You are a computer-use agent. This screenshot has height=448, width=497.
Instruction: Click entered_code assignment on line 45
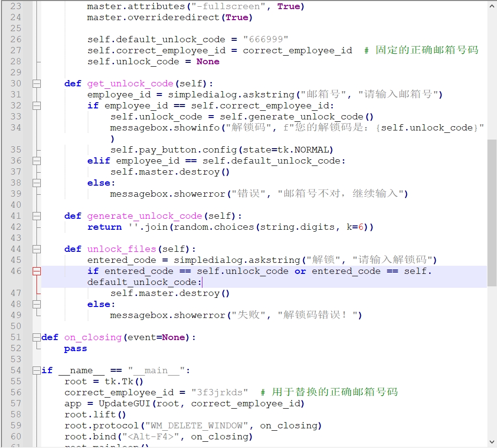262,260
